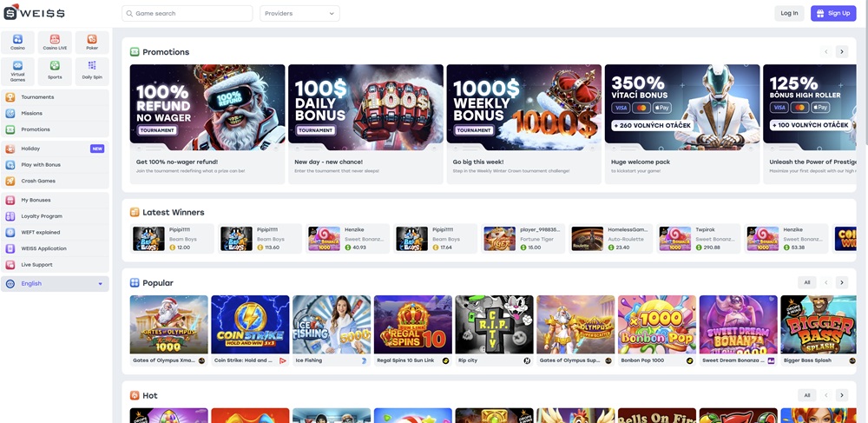The width and height of the screenshot is (868, 423).
Task: Open the Daily Spin icon
Action: (x=92, y=70)
